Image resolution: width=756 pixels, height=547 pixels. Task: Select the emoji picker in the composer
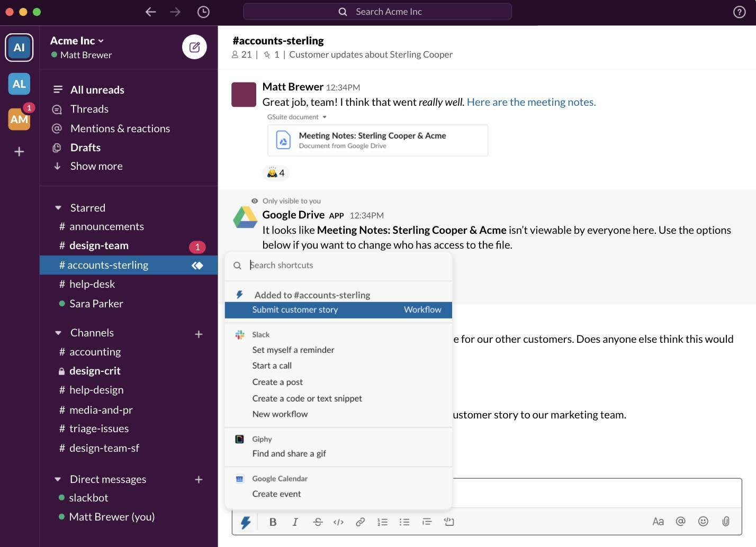pos(703,522)
